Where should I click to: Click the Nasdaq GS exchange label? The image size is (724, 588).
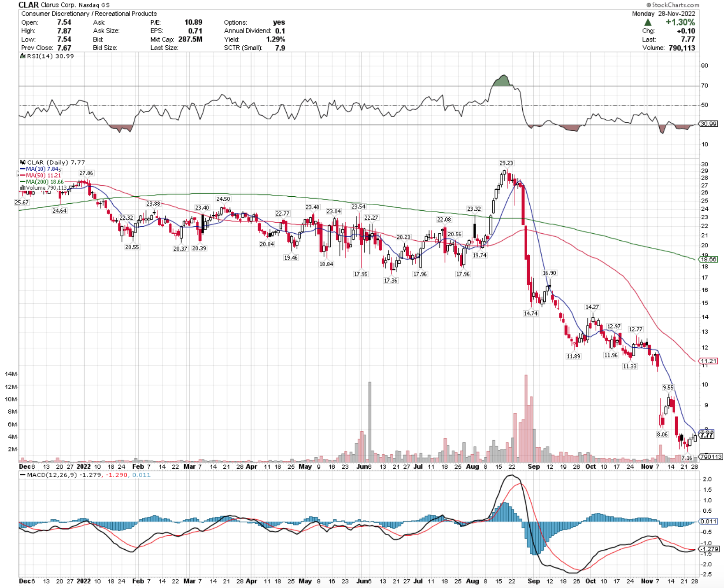[94, 5]
